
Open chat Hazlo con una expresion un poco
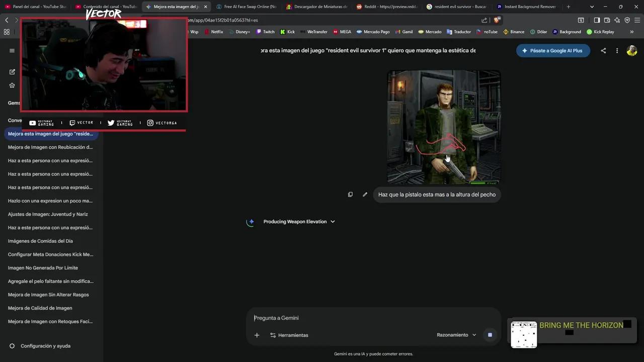pos(51,201)
